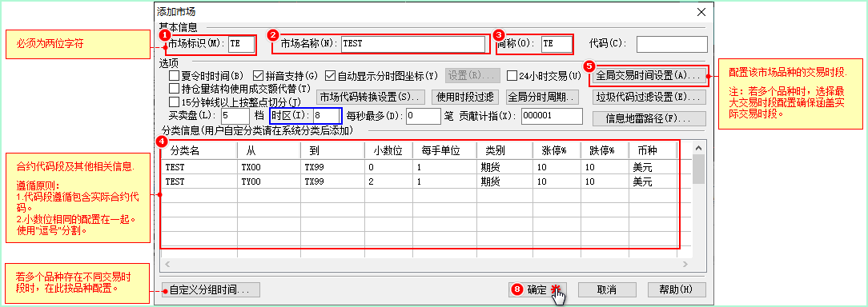Click the 小数位 cell showing 2
The height and width of the screenshot is (307, 868).
tap(388, 181)
